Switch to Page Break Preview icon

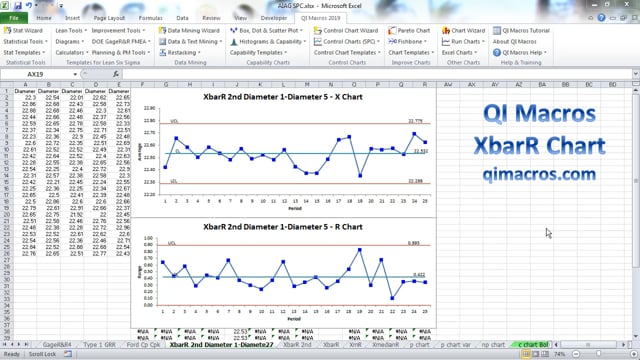(545, 354)
